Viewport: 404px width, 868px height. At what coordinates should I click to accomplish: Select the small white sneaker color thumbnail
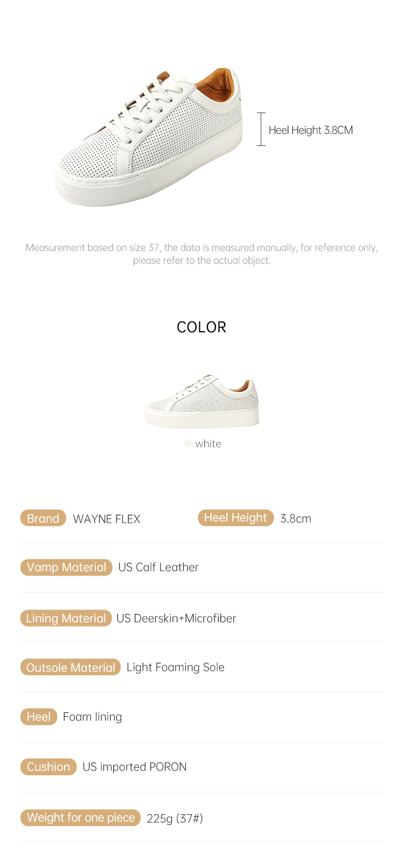[x=202, y=402]
